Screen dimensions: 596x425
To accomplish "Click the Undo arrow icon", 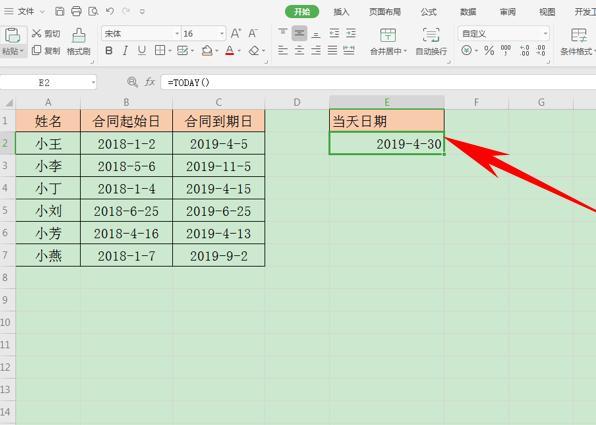I will [110, 11].
